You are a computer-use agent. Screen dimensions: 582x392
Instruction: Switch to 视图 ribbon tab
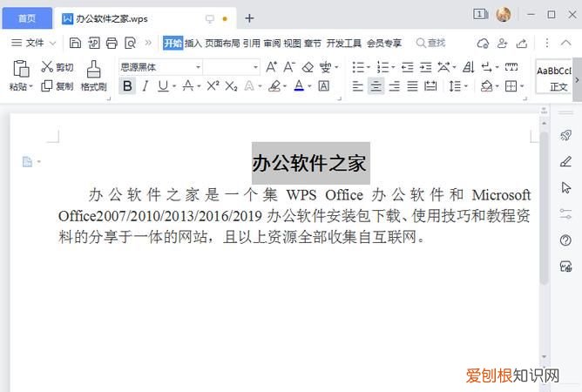click(293, 44)
